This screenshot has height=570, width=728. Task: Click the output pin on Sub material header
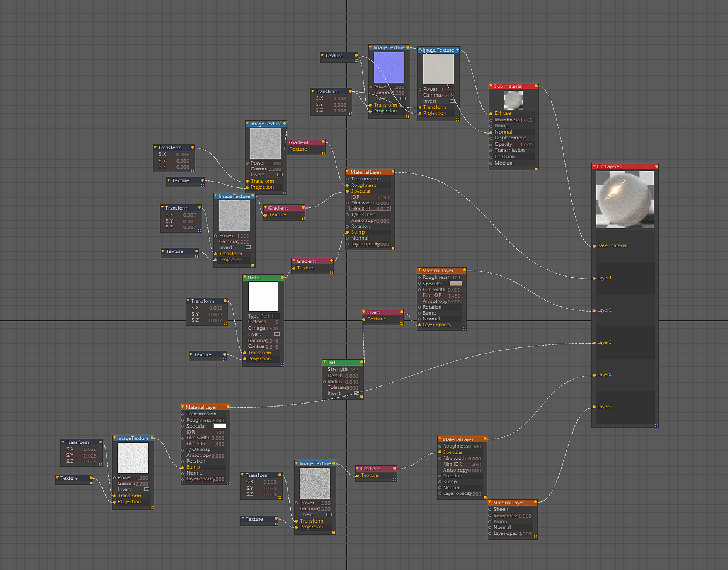(x=536, y=86)
